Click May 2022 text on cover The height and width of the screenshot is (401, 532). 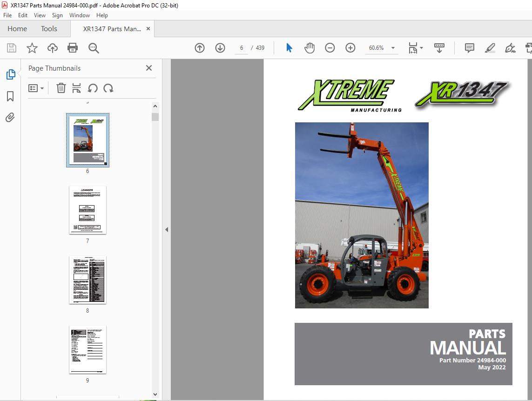click(x=492, y=368)
